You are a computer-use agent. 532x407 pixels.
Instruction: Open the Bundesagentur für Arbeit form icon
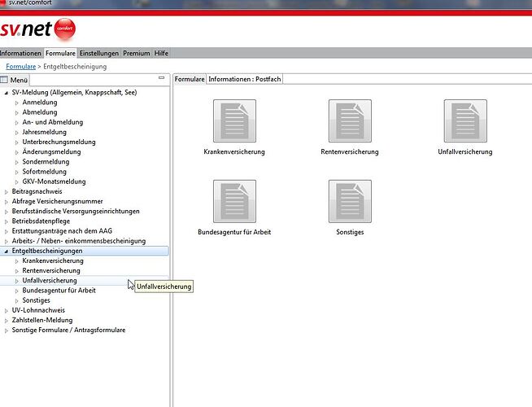234,201
